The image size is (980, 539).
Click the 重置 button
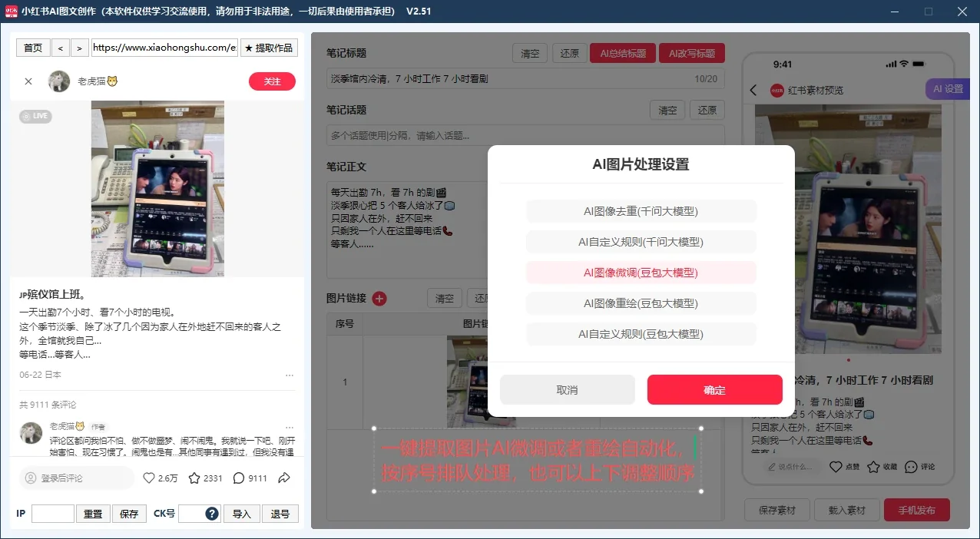click(x=93, y=514)
